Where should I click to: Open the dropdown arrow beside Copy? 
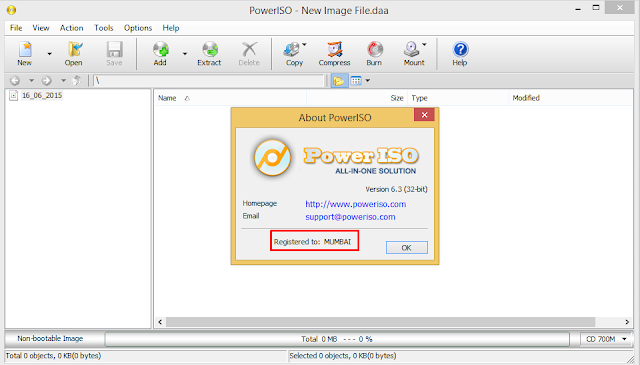click(x=304, y=45)
